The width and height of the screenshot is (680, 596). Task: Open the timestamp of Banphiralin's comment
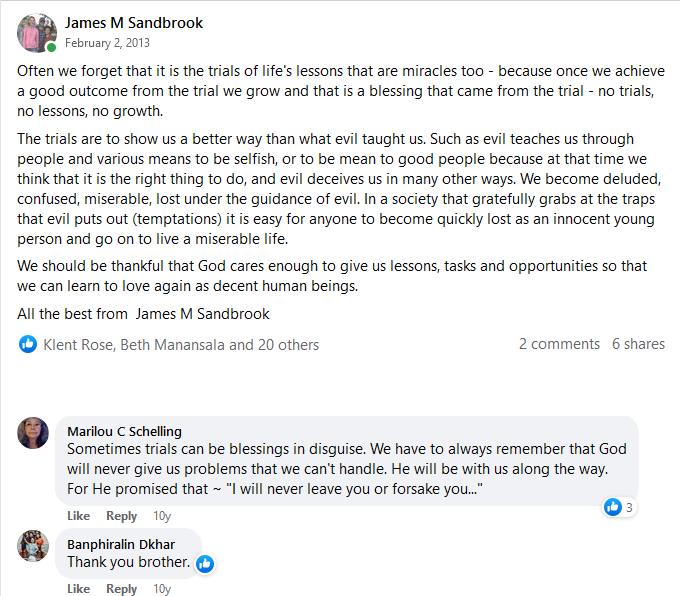click(161, 589)
